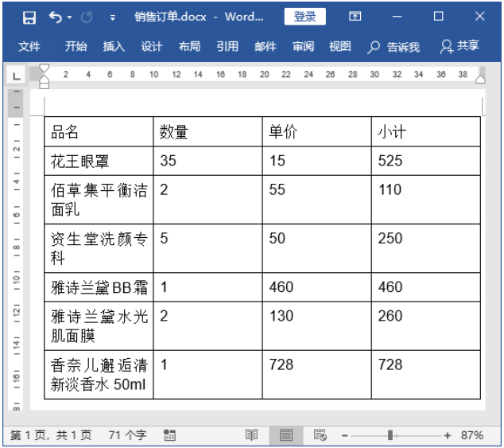Click the 佰草集平衡洁面乳 cell
The width and height of the screenshot is (504, 448).
(x=99, y=200)
